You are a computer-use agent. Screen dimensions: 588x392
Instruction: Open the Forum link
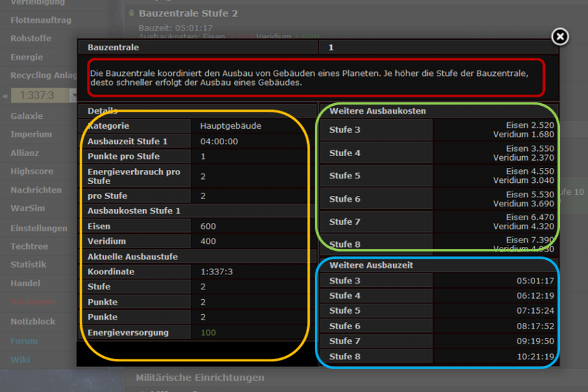(24, 340)
